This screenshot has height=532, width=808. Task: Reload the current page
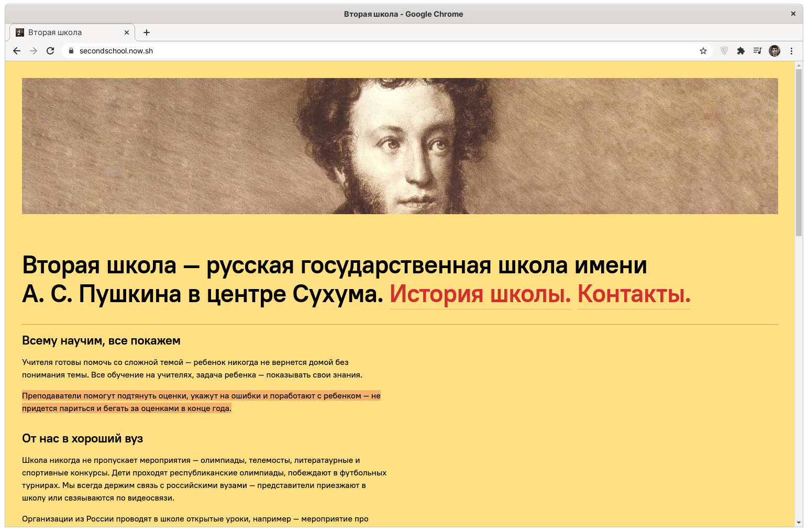coord(50,51)
